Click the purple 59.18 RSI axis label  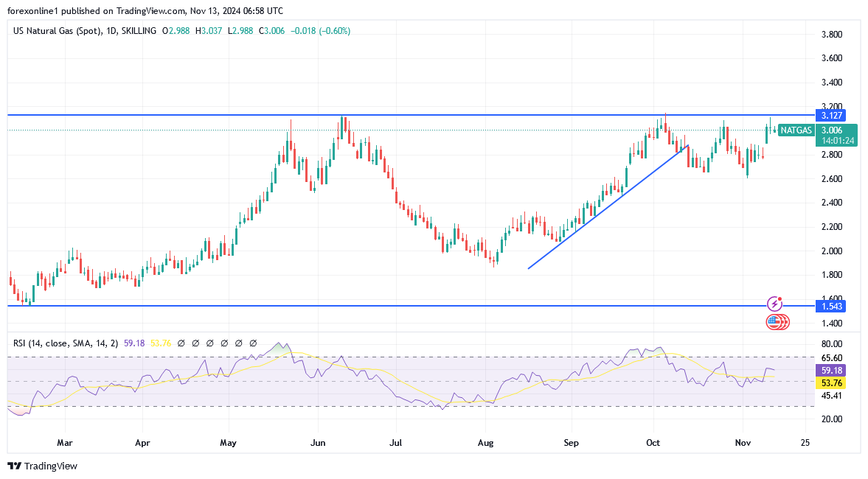pos(831,371)
